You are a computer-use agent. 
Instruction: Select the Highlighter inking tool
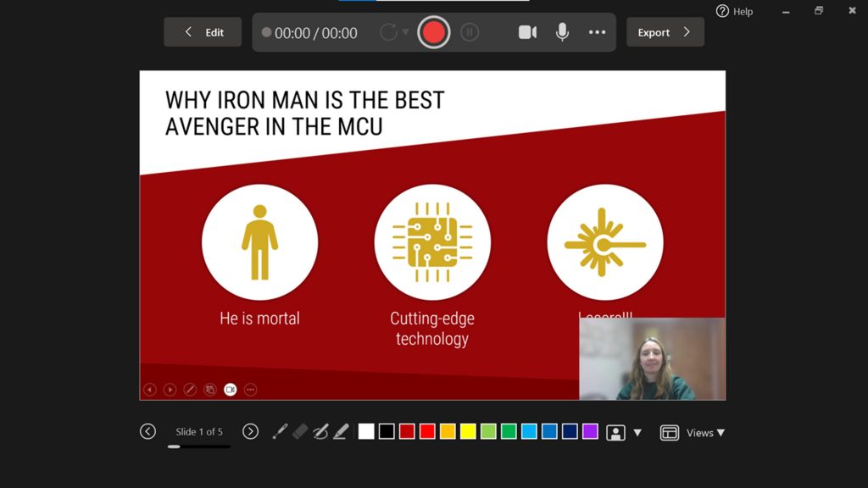click(340, 432)
